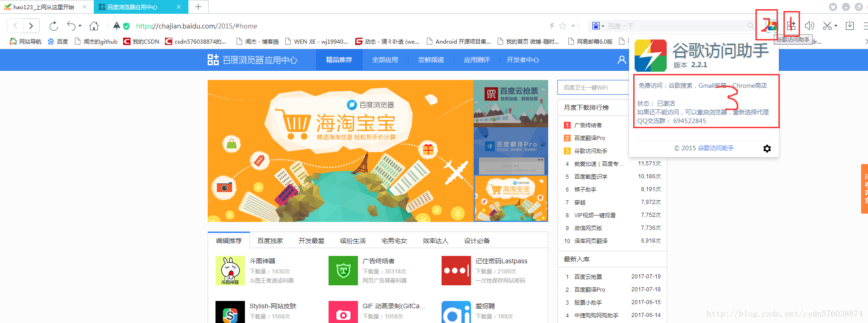Open the 闻杰的github bookmark
Screen dimensions: 868x323
[96, 41]
